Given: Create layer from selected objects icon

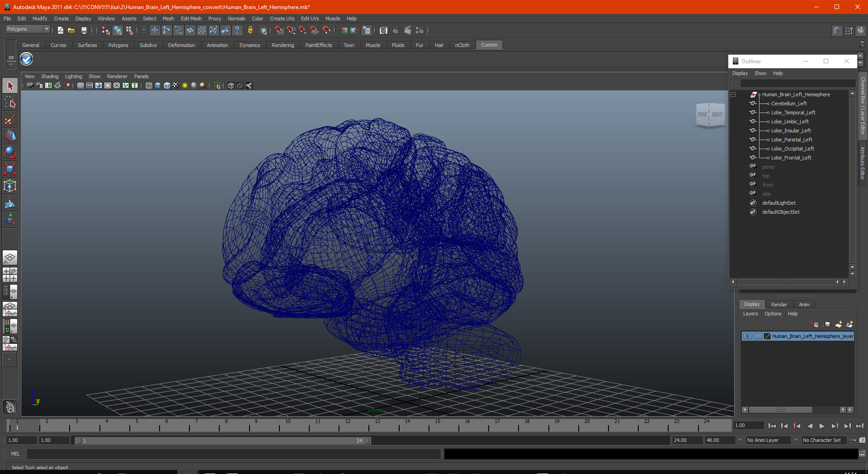Looking at the screenshot, I should pos(849,324).
